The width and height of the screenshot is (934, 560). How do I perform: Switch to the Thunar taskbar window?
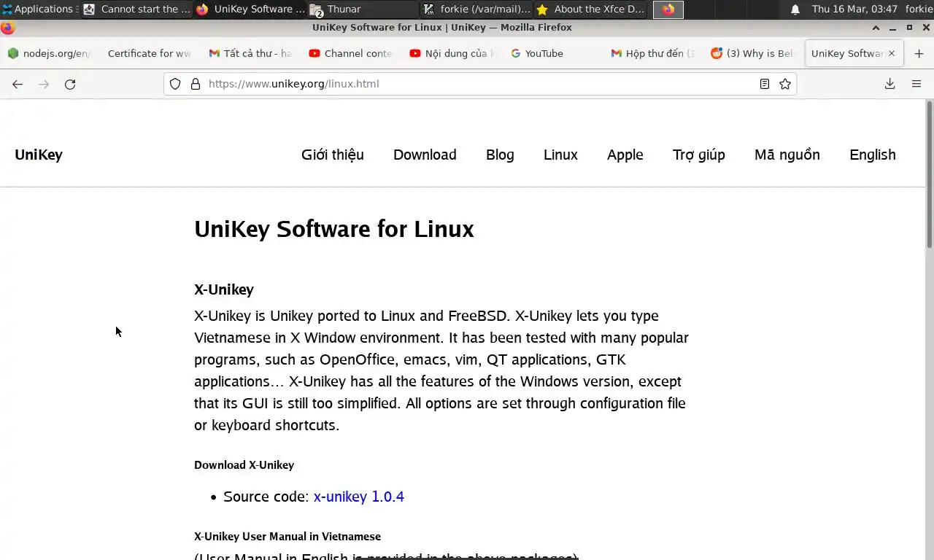pyautogui.click(x=362, y=9)
